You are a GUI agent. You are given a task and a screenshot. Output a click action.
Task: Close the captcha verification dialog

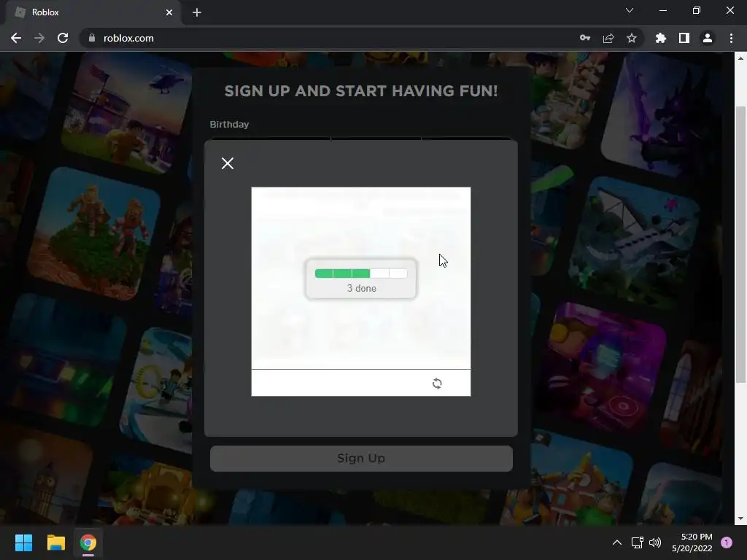click(228, 163)
